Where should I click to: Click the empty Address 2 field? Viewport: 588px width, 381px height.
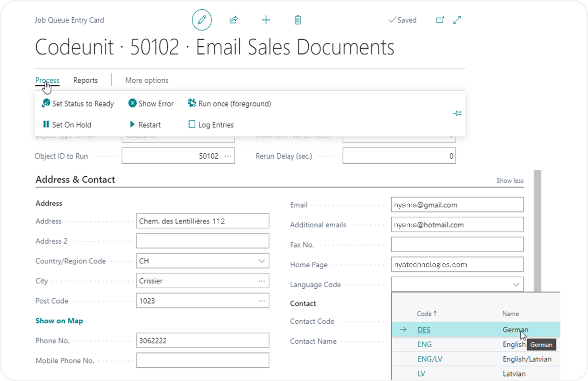203,241
